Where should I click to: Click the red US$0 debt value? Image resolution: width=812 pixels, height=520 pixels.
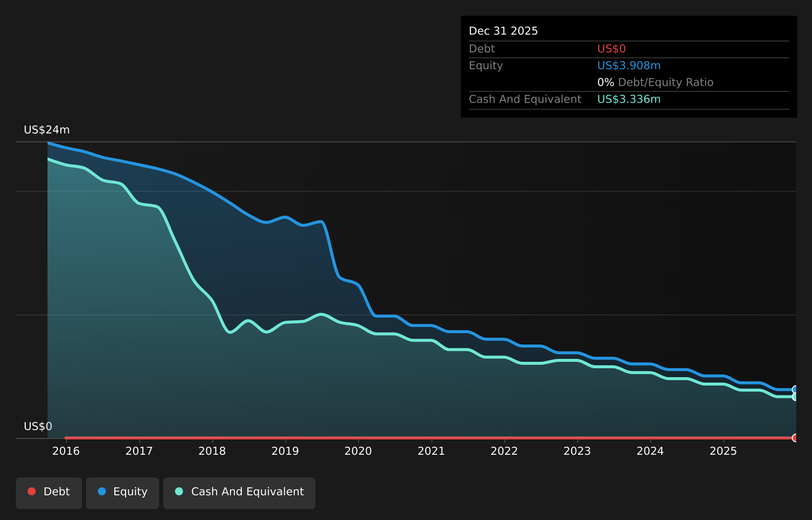612,49
